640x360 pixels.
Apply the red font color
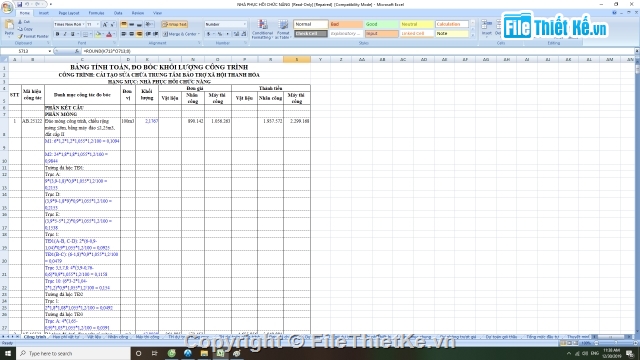pyautogui.click(x=109, y=34)
